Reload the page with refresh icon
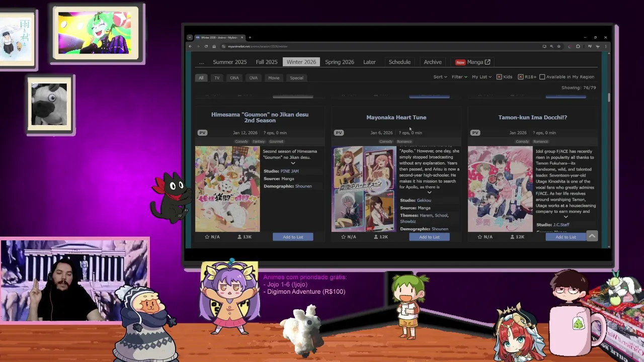 pos(206,46)
